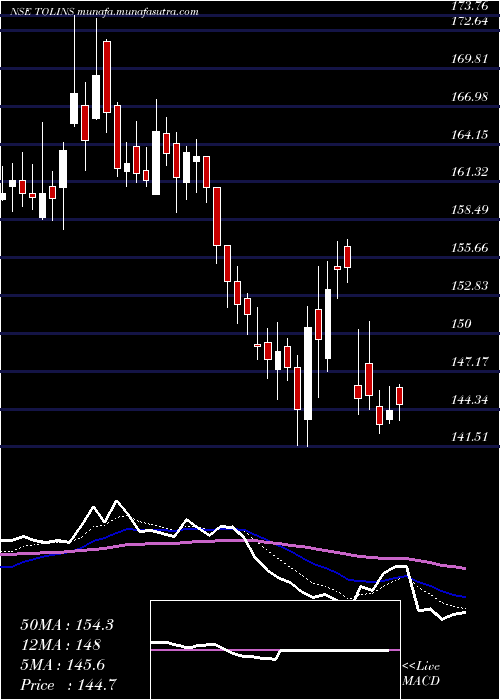Image resolution: width=500 pixels, height=700 pixels.
Task: Click the NSE TOLINS chart title
Action: point(104,12)
